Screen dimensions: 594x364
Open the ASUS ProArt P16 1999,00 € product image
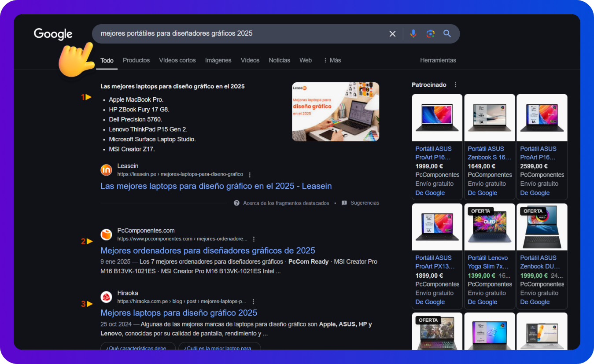coord(437,118)
